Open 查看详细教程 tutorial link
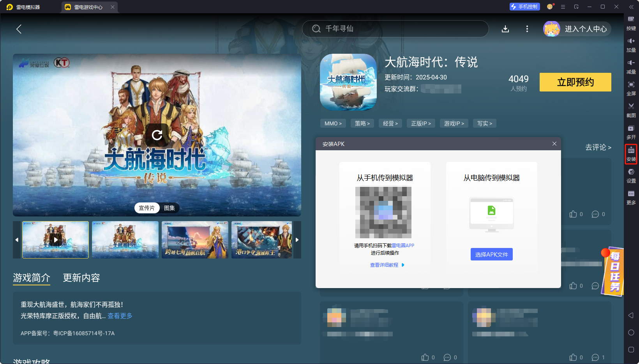The height and width of the screenshot is (364, 639). (387, 265)
